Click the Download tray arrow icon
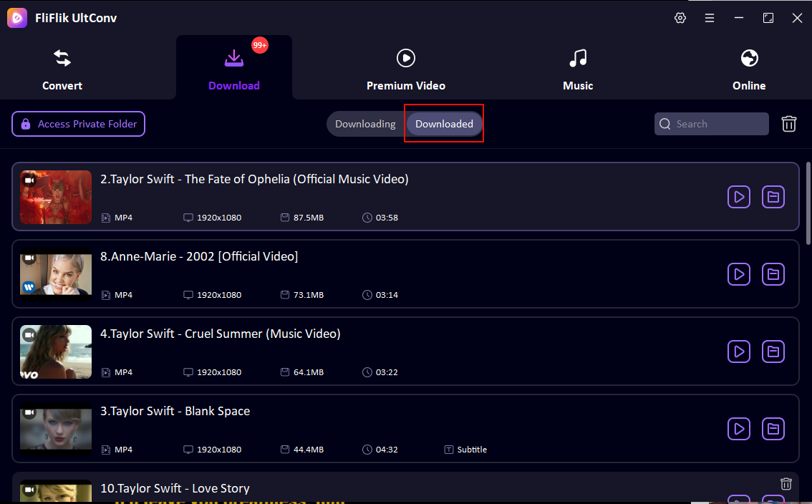 click(x=234, y=58)
